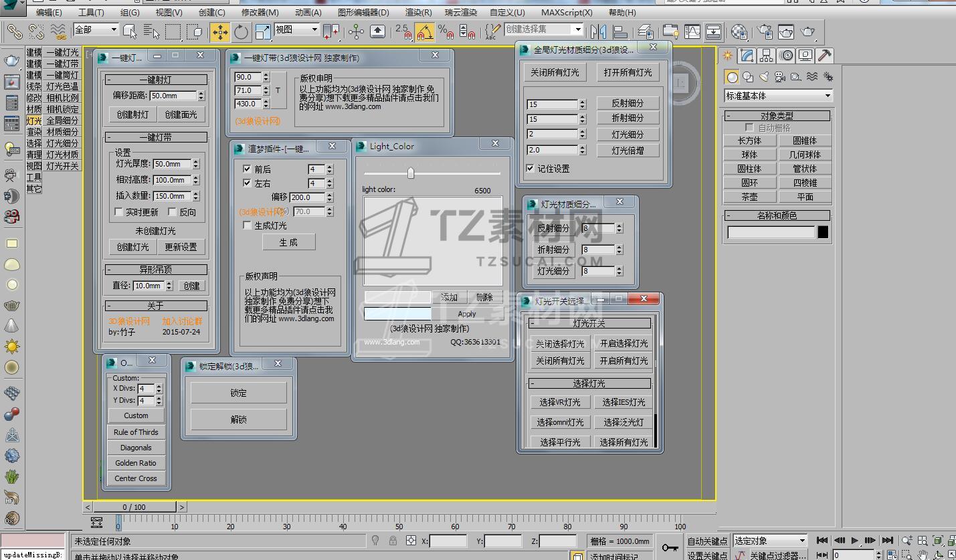The image size is (956, 560).
Task: Click the 关闭所有灯光 button in global panel
Action: click(x=555, y=72)
